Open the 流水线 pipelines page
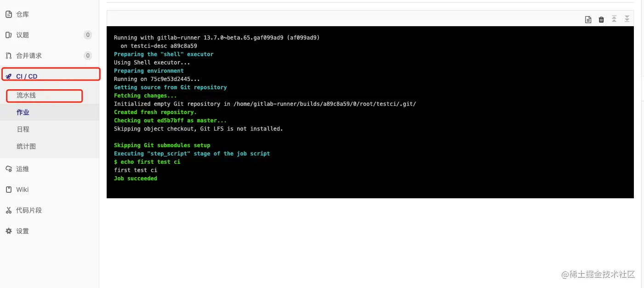The width and height of the screenshot is (644, 288). (26, 95)
